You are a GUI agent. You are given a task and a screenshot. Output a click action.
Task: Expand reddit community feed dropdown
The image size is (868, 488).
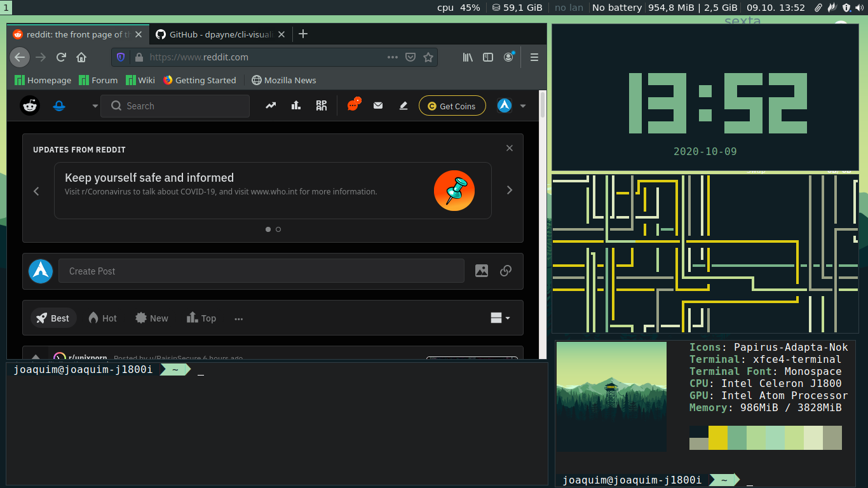95,106
